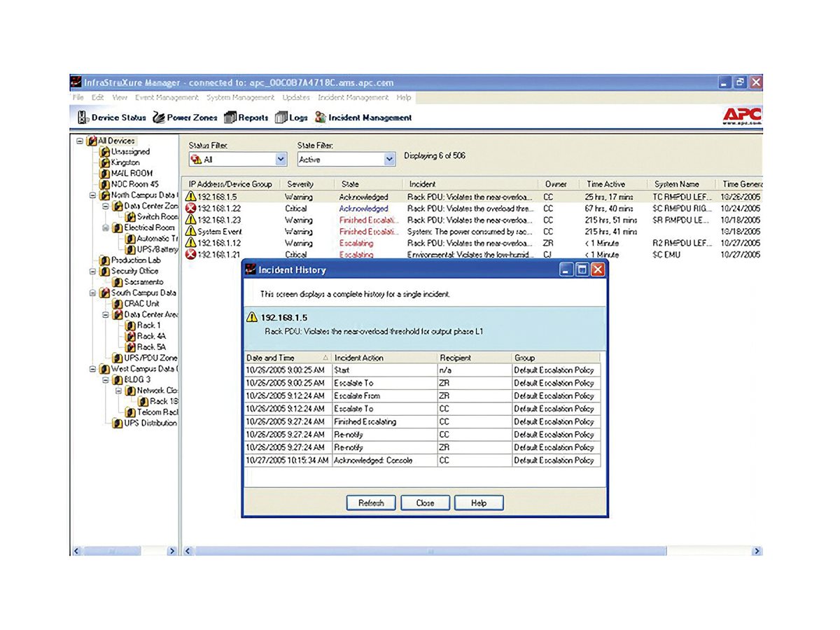Click the Help button in Incident History
Screen dimensions: 840x630
click(479, 503)
